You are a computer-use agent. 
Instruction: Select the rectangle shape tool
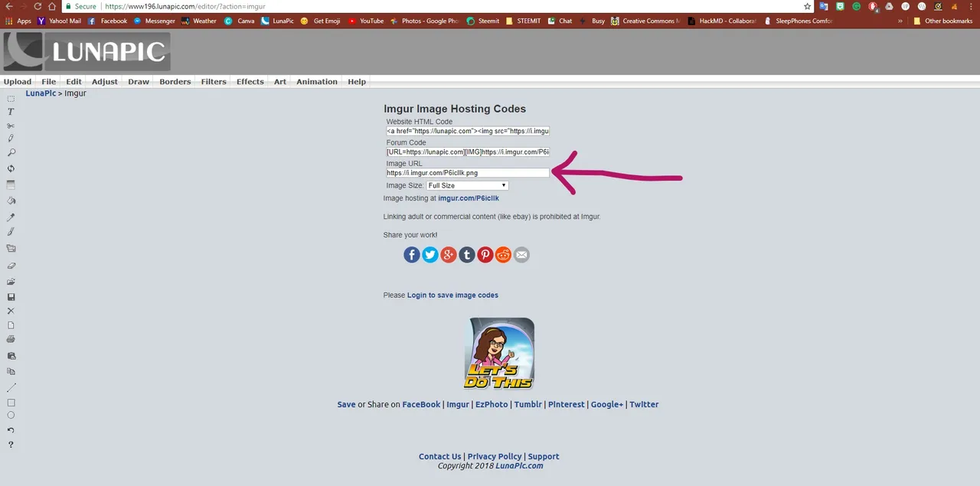tap(11, 403)
